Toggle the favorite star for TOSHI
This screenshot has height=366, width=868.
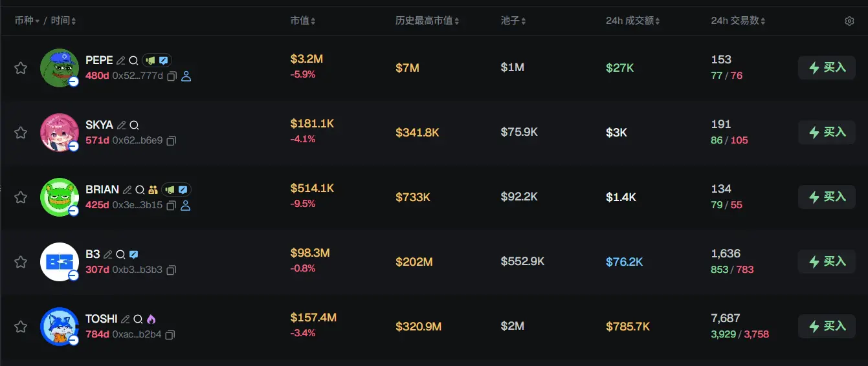pyautogui.click(x=21, y=327)
